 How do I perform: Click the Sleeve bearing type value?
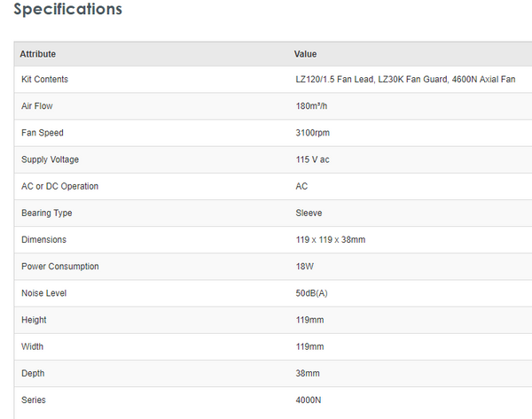[x=309, y=213]
